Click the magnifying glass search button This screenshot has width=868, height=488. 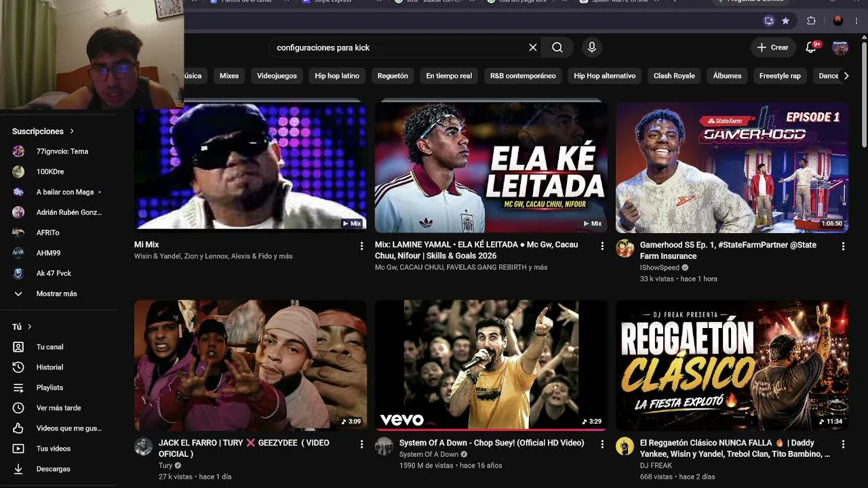pos(557,47)
